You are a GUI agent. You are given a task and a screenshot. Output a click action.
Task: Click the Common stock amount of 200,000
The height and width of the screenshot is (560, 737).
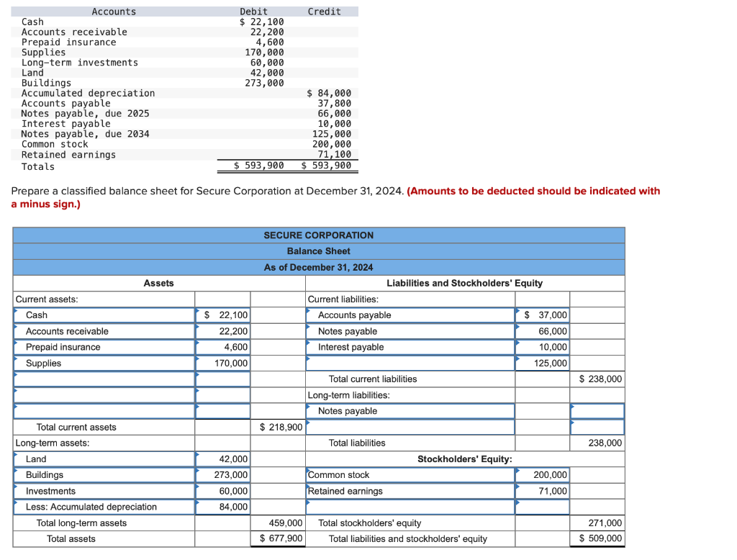point(541,475)
